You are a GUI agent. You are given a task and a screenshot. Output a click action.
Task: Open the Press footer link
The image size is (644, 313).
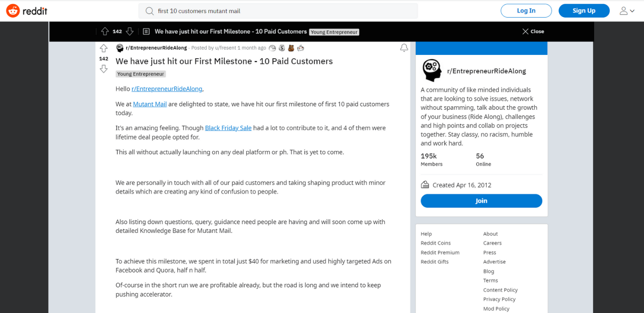[489, 253]
